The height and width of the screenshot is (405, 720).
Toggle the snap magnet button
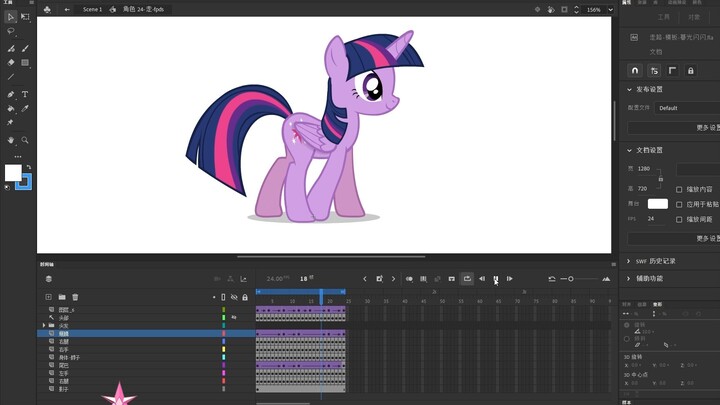click(x=635, y=71)
